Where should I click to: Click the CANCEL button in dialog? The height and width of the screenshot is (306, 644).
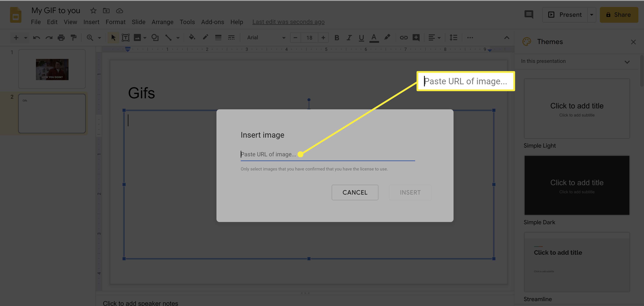coord(355,192)
